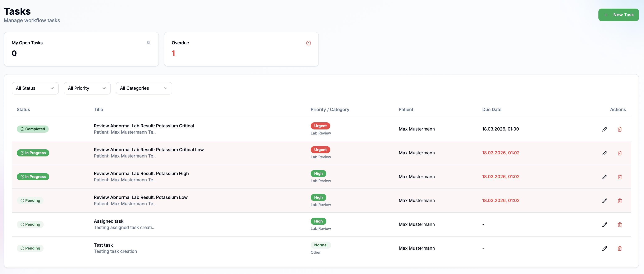Delete the completed Potassium Critical task

click(620, 129)
